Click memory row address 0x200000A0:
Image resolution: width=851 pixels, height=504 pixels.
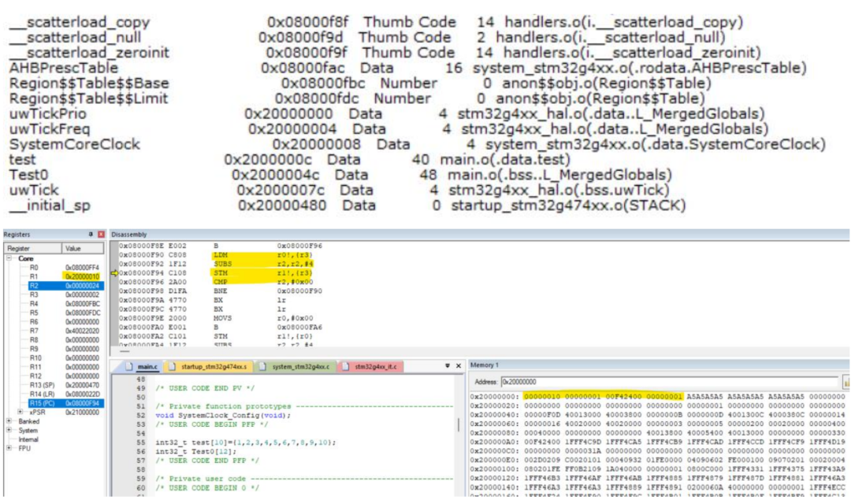[x=494, y=442]
